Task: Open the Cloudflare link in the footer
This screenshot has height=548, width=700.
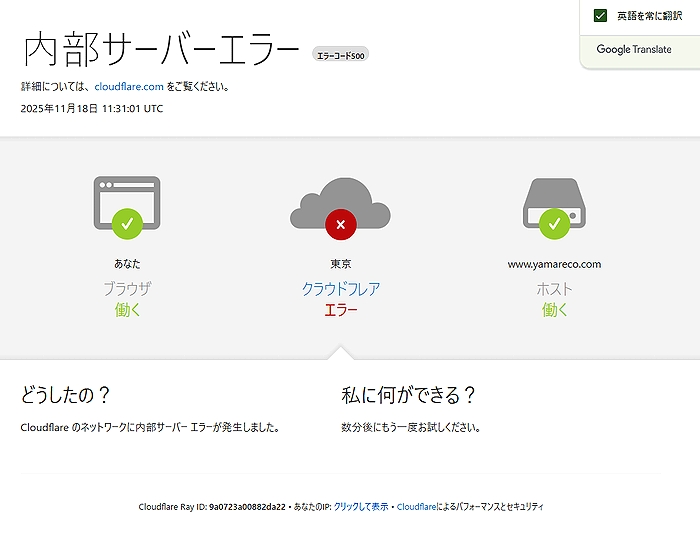Action: pyautogui.click(x=416, y=507)
